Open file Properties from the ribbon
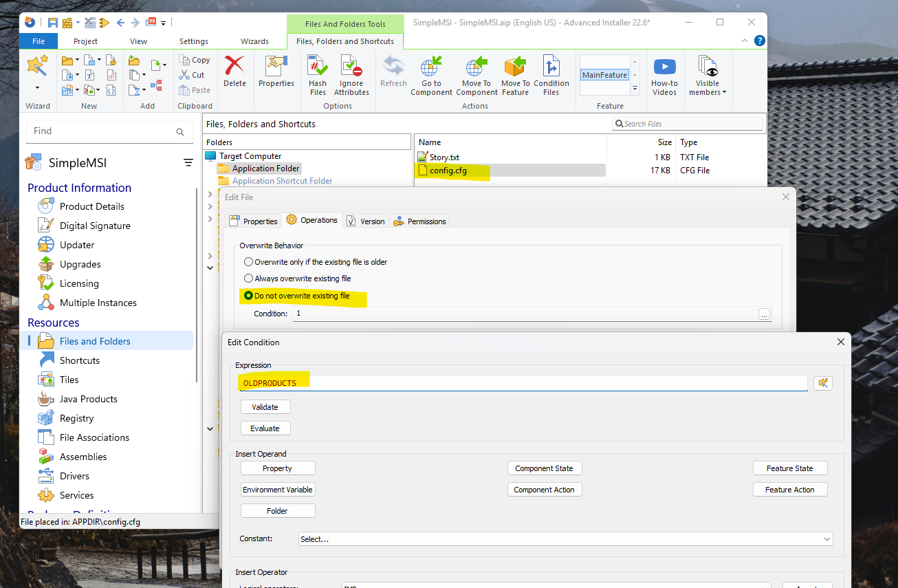Viewport: 898px width, 588px height. click(x=276, y=72)
